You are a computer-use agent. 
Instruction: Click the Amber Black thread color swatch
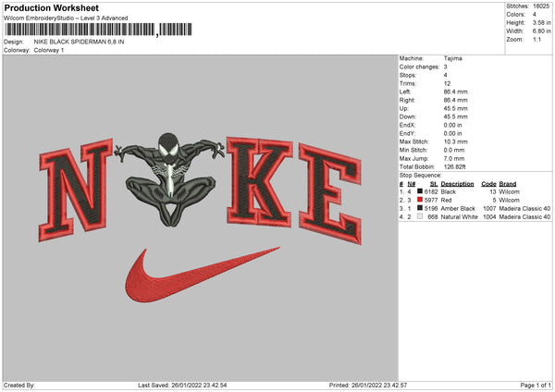pos(420,208)
